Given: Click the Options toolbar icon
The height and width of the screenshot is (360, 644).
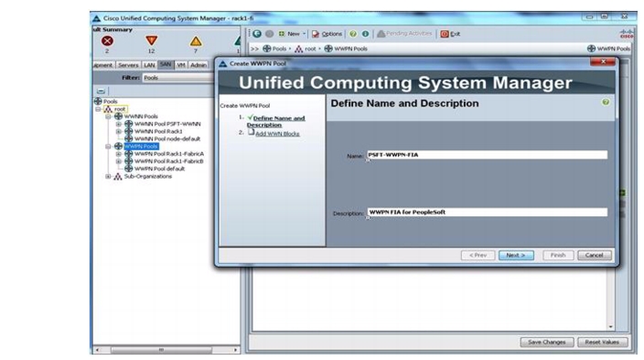Looking at the screenshot, I should pos(316,34).
